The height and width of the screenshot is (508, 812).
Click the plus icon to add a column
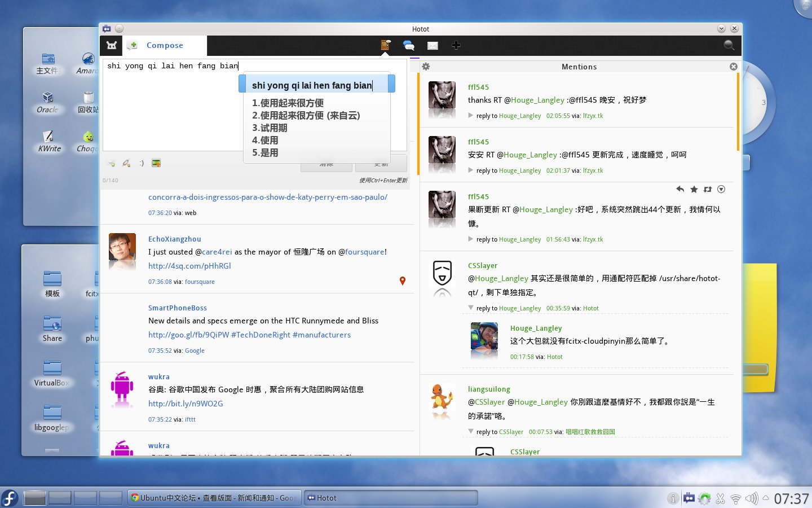(456, 45)
